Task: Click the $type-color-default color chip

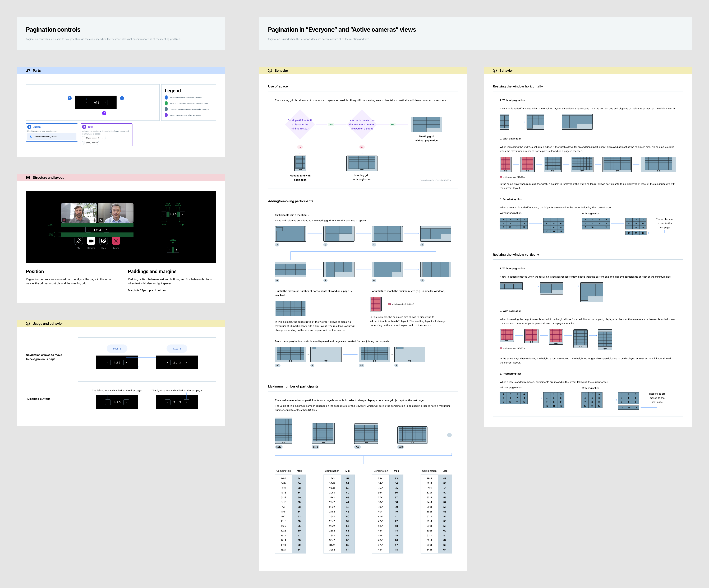Action: click(x=94, y=138)
